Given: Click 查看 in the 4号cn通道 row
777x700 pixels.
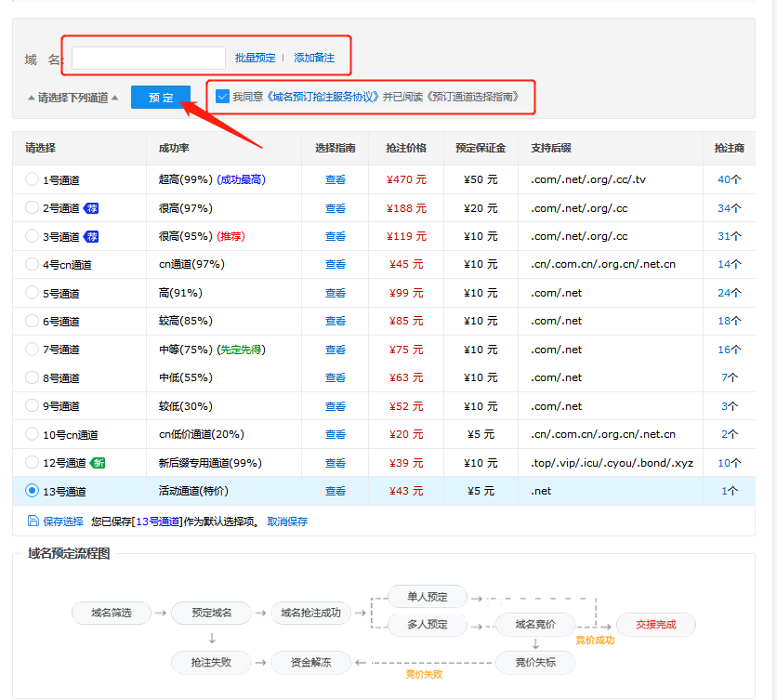Looking at the screenshot, I should click(x=335, y=264).
